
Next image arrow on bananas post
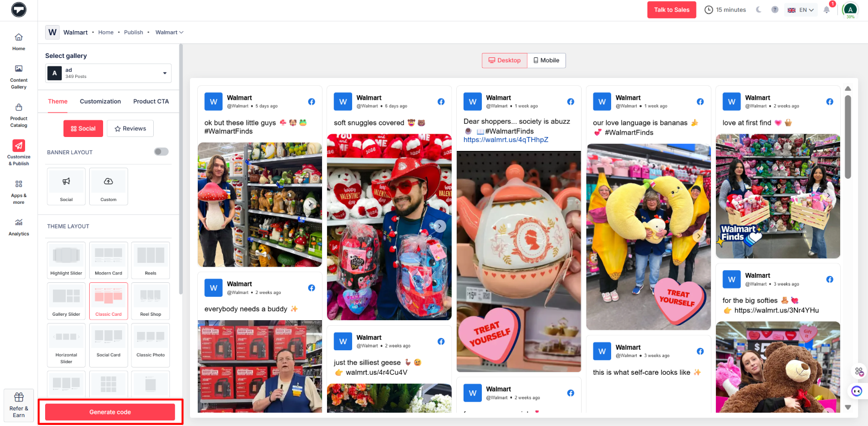point(699,236)
